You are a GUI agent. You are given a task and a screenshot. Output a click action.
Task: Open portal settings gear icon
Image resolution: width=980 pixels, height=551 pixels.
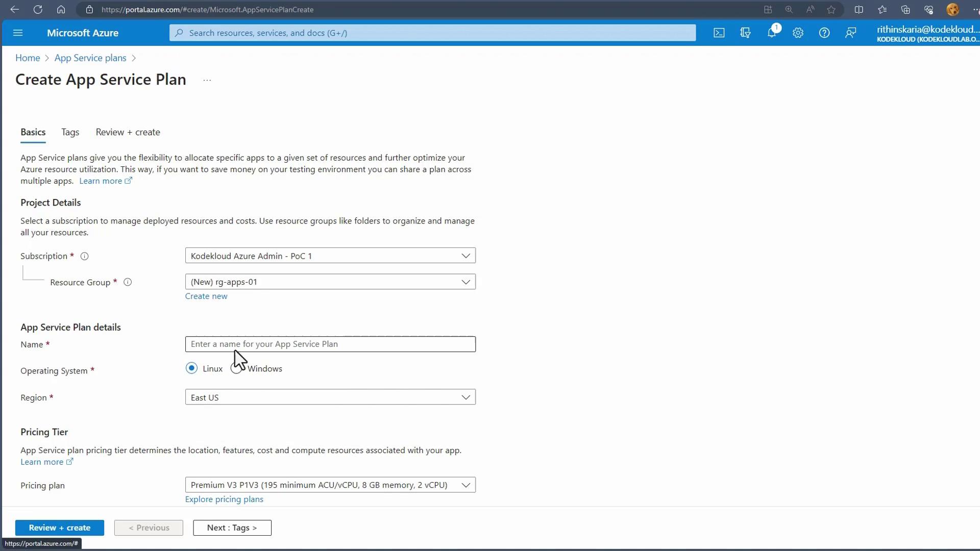pyautogui.click(x=798, y=33)
